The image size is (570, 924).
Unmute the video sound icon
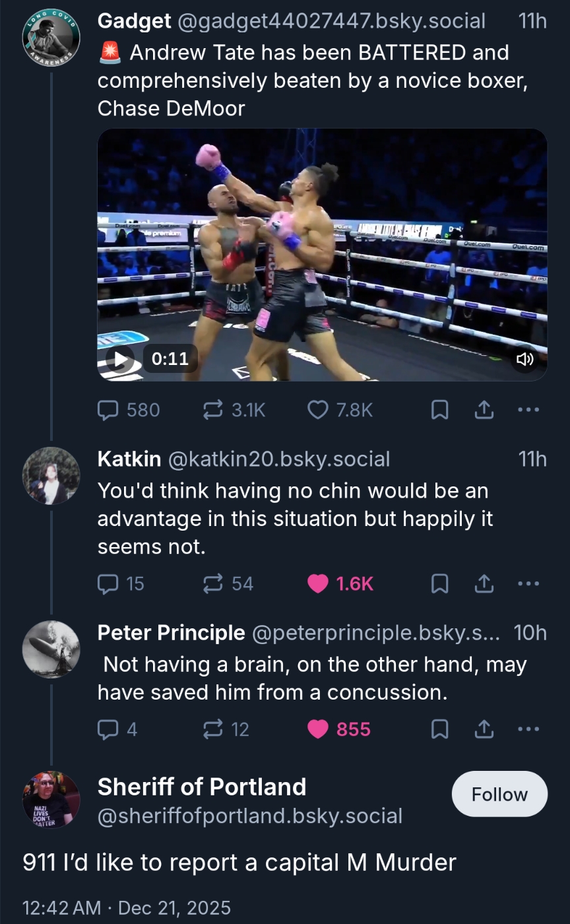pyautogui.click(x=525, y=359)
